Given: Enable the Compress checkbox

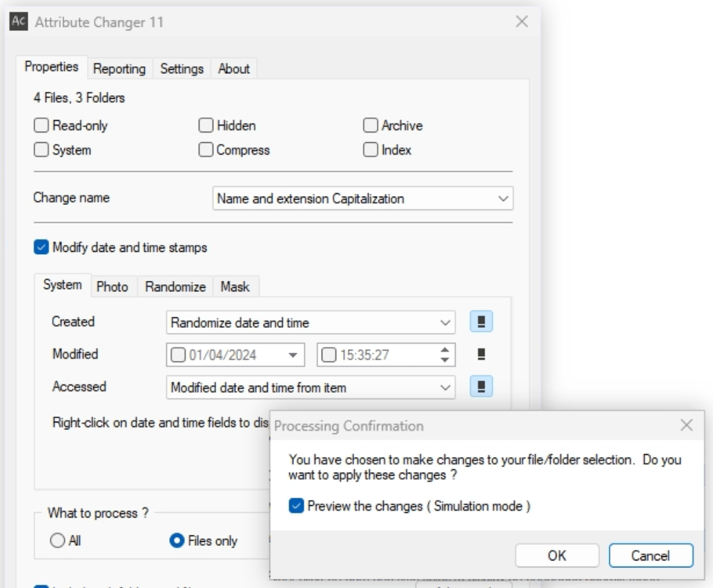Looking at the screenshot, I should coord(206,150).
